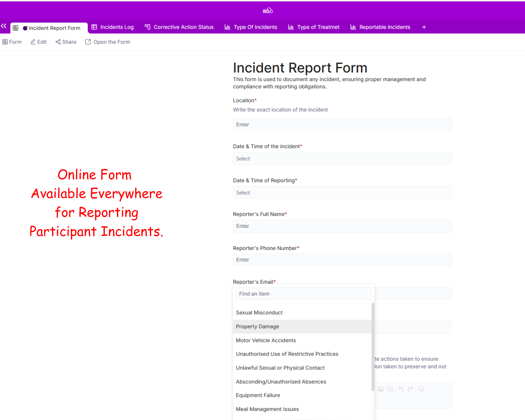
Task: Open the Corrective Action Status tab
Action: pyautogui.click(x=179, y=27)
